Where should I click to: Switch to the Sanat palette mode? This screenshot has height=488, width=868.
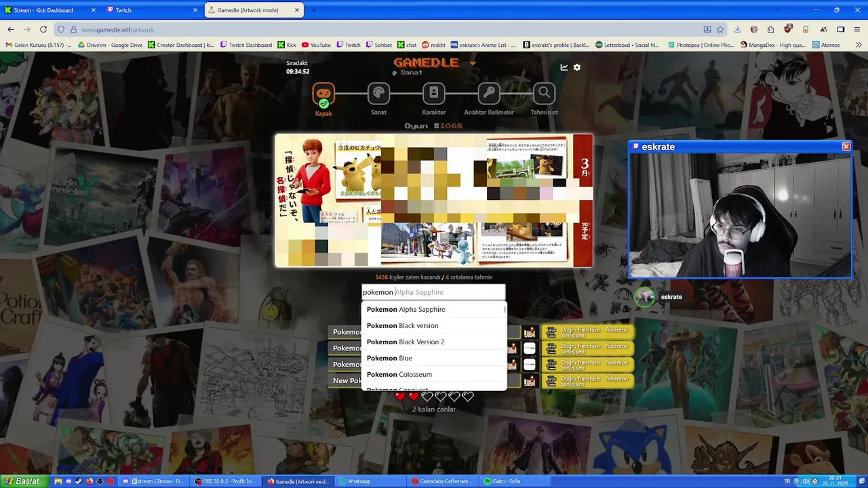[378, 93]
